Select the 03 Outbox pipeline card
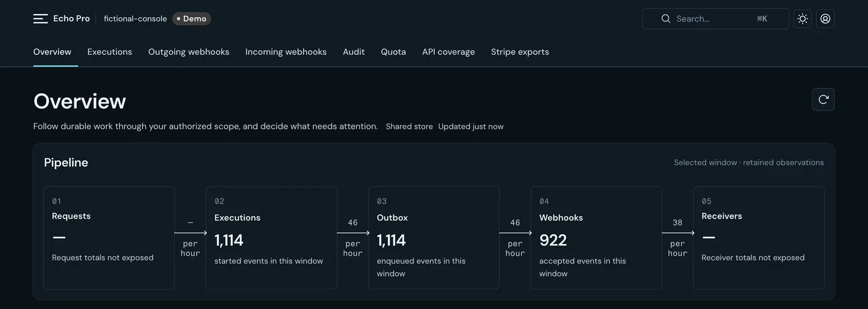Viewport: 868px width, 309px height. pos(433,238)
